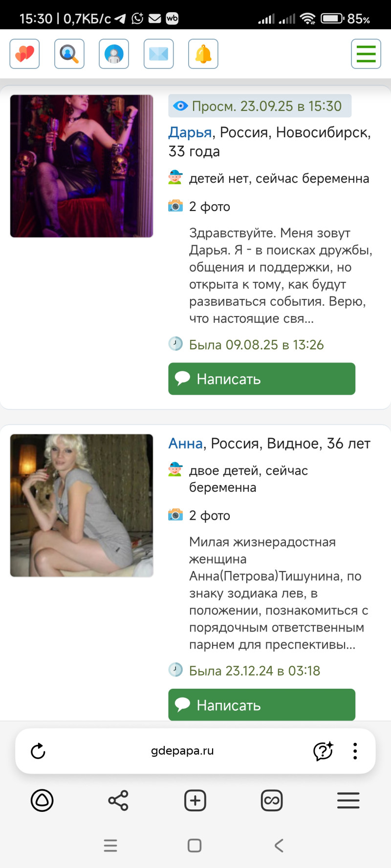Tap the AI assistant chat icon in address bar
The height and width of the screenshot is (868, 391).
point(323,751)
